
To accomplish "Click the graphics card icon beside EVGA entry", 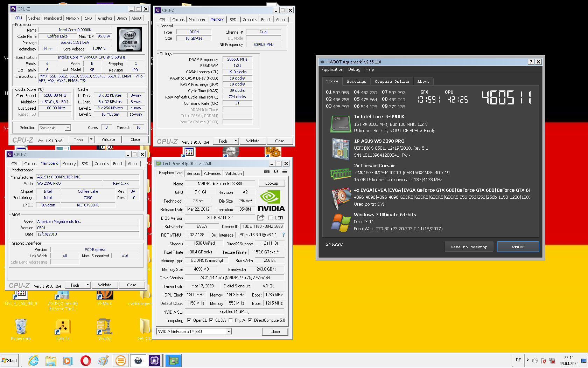I will click(341, 198).
